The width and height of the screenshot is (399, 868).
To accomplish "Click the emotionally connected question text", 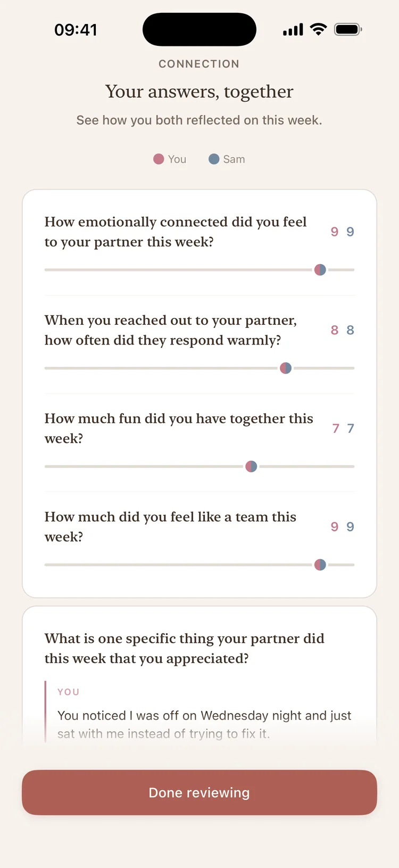I will pos(176,232).
